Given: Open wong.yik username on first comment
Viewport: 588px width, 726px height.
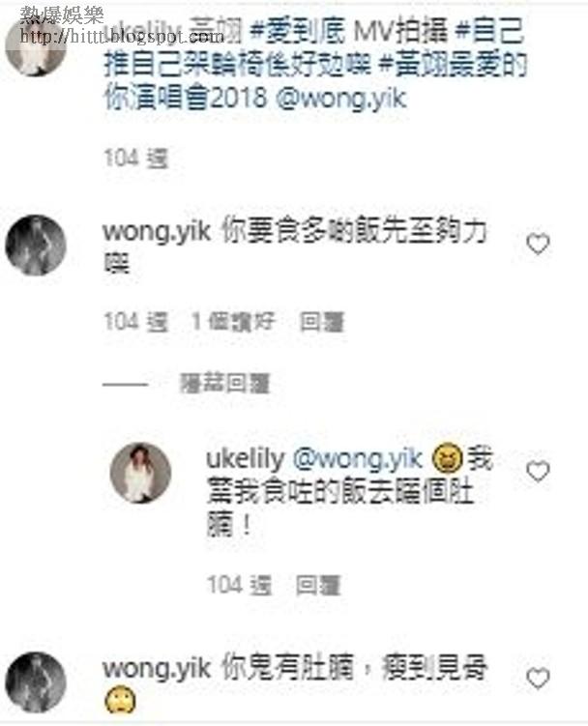Looking at the screenshot, I should pyautogui.click(x=157, y=231).
